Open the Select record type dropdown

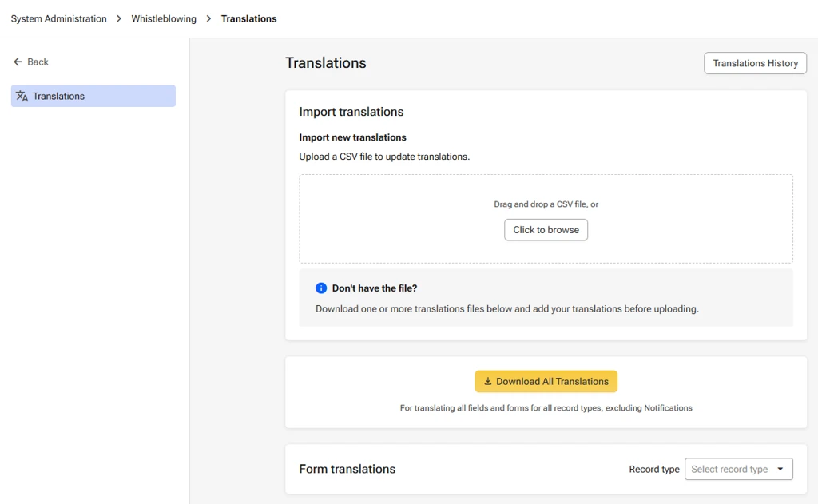(x=739, y=469)
